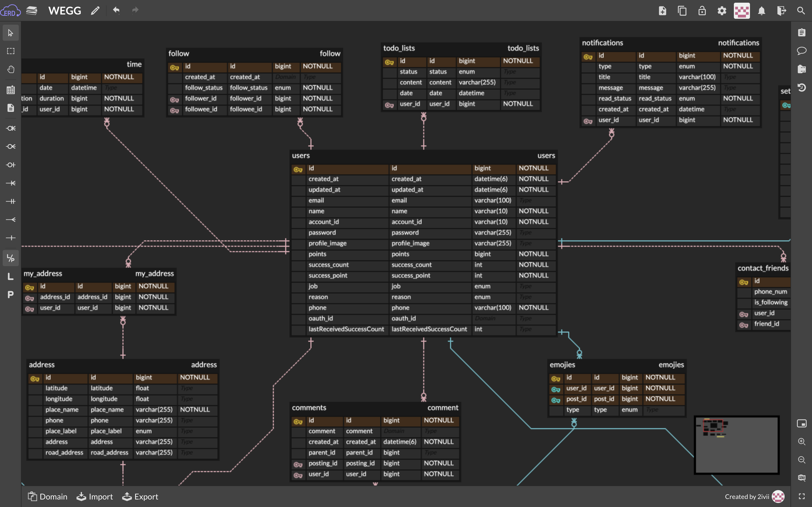This screenshot has width=812, height=507.
Task: Open the ERD settings gear
Action: point(722,11)
